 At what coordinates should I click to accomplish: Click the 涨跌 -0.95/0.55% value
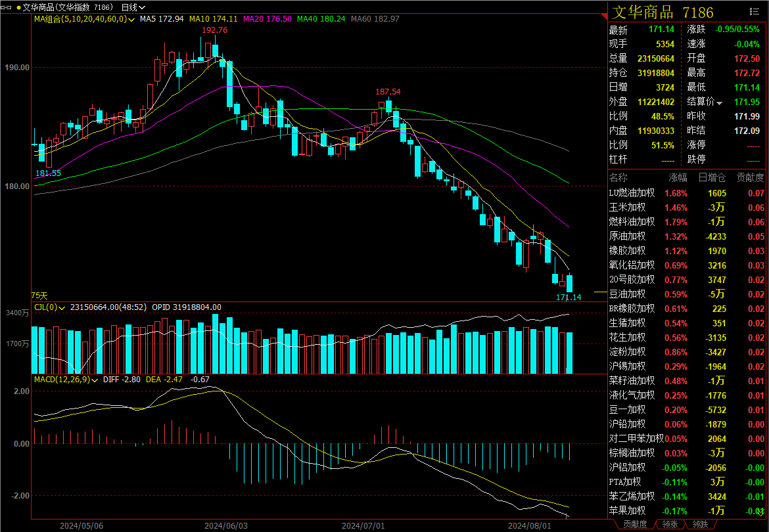pyautogui.click(x=737, y=30)
